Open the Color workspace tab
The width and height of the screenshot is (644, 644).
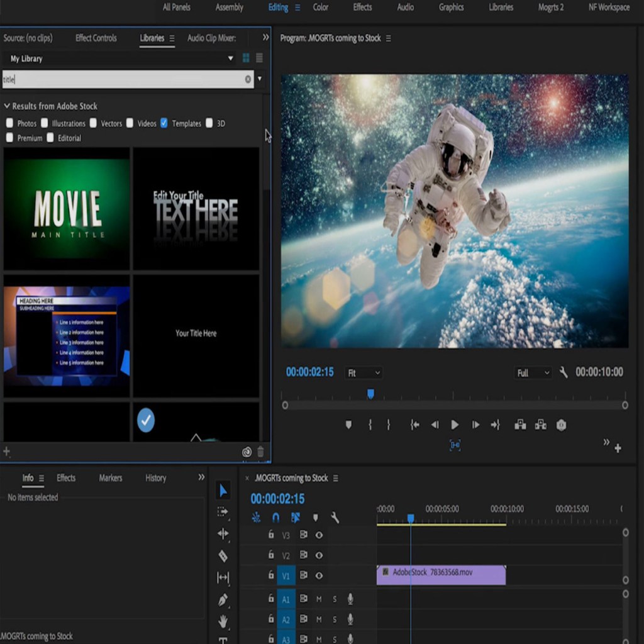coord(321,8)
